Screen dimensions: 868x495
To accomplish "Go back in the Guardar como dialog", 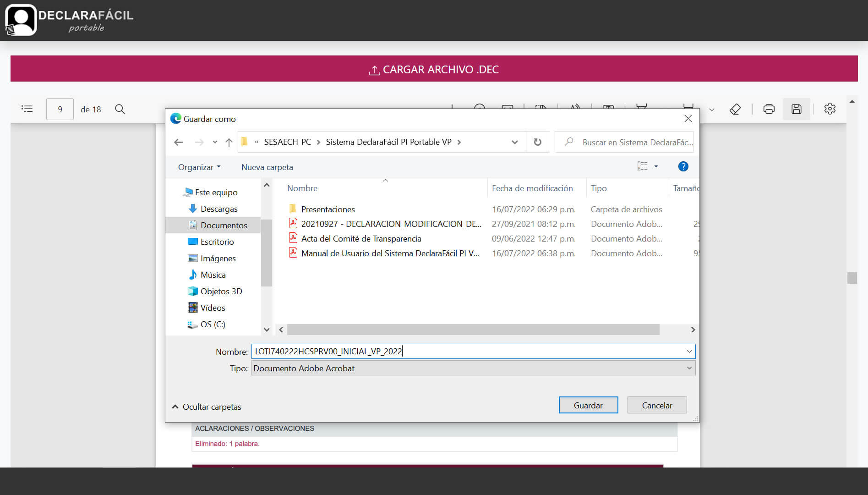I will click(x=179, y=143).
